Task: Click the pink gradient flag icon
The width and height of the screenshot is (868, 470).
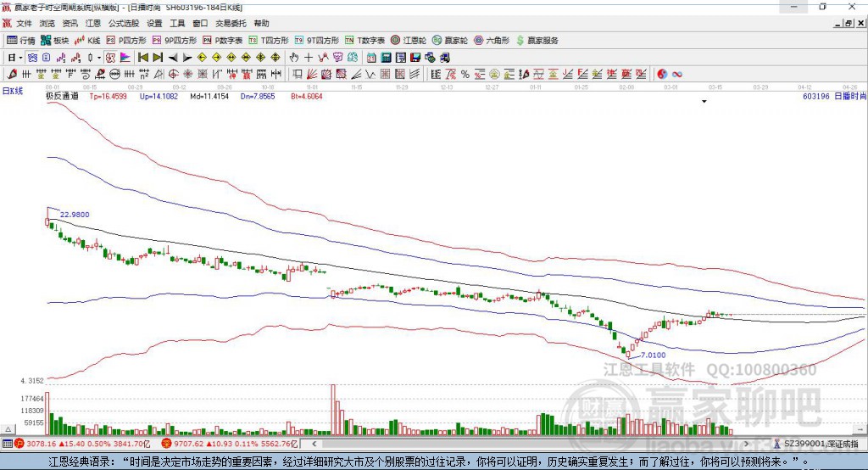Action: click(x=125, y=58)
